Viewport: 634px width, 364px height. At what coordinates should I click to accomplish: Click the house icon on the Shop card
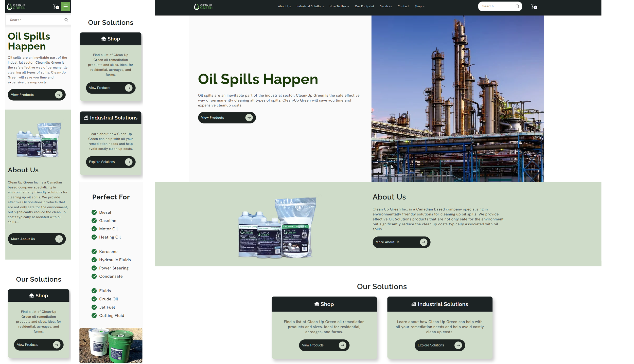[x=316, y=304]
